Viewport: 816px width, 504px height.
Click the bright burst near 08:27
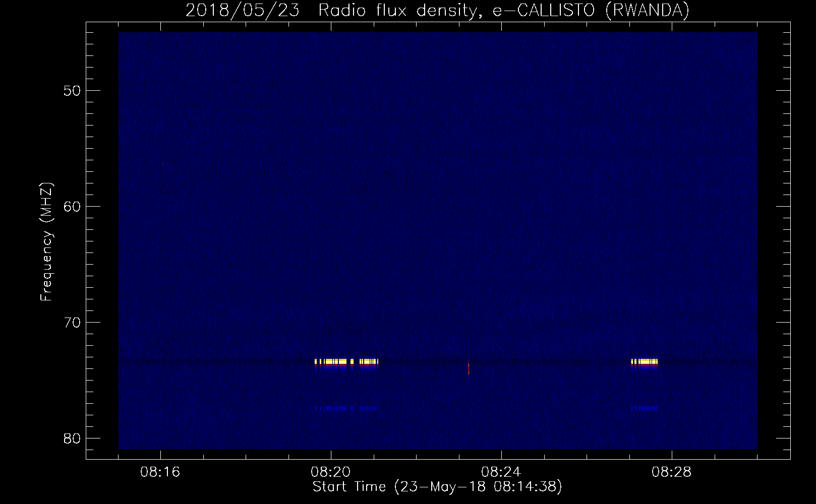point(645,363)
